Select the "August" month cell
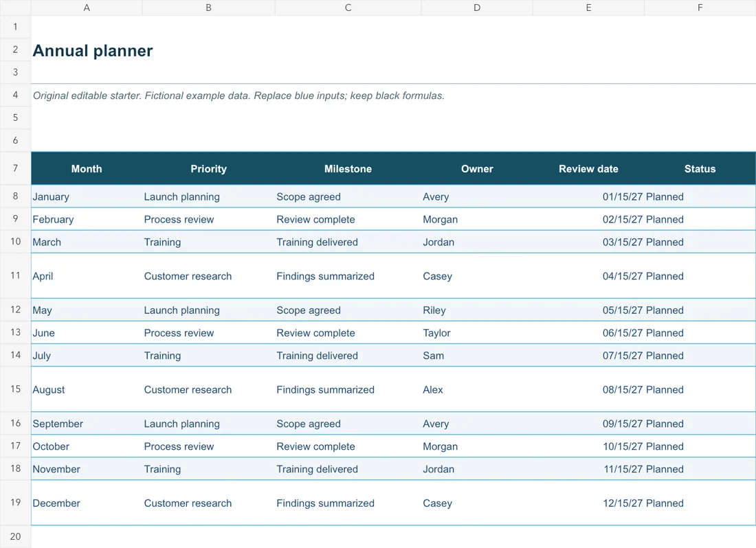756x548 pixels. coord(87,389)
